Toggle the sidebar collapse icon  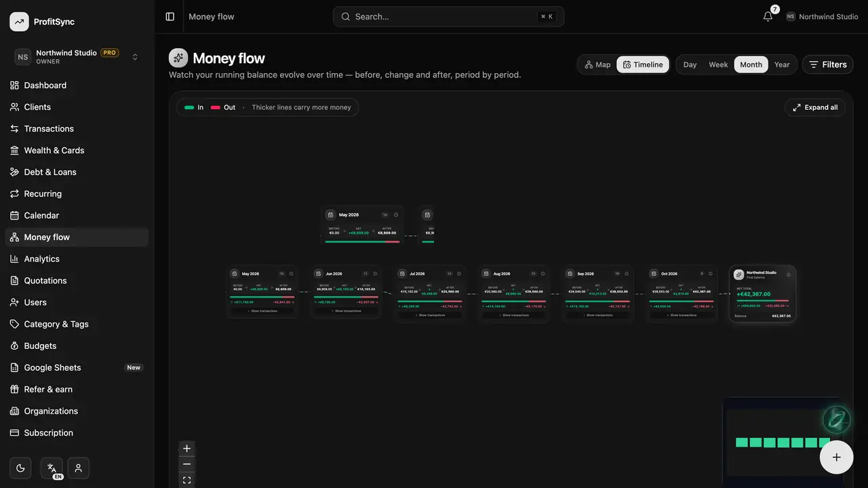pos(170,16)
